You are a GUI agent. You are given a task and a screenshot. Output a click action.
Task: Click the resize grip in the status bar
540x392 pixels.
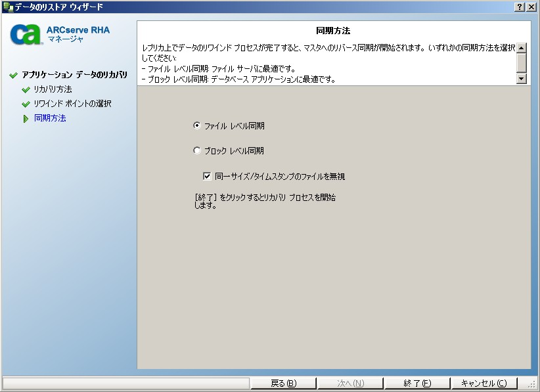point(531,383)
